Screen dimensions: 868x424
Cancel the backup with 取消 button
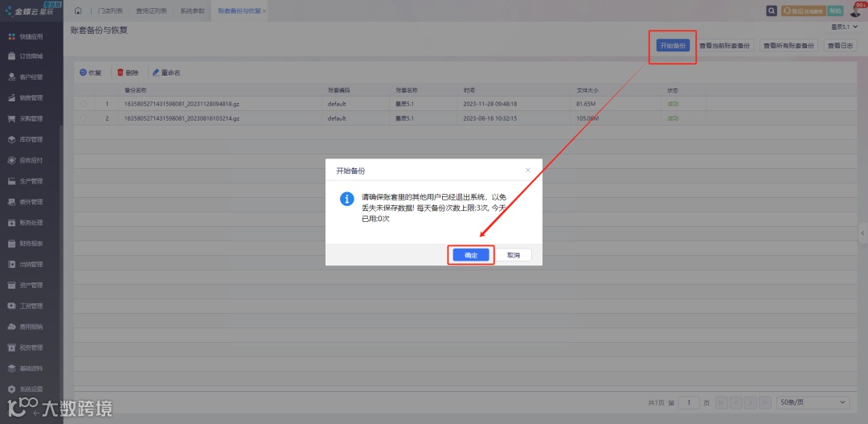pyautogui.click(x=513, y=255)
